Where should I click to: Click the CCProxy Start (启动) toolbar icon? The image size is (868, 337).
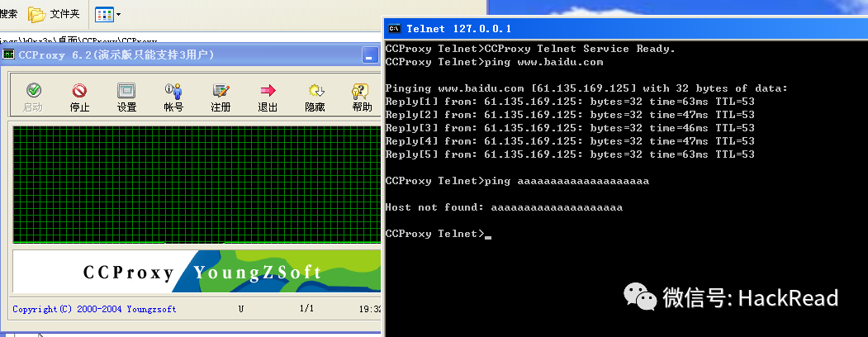33,98
